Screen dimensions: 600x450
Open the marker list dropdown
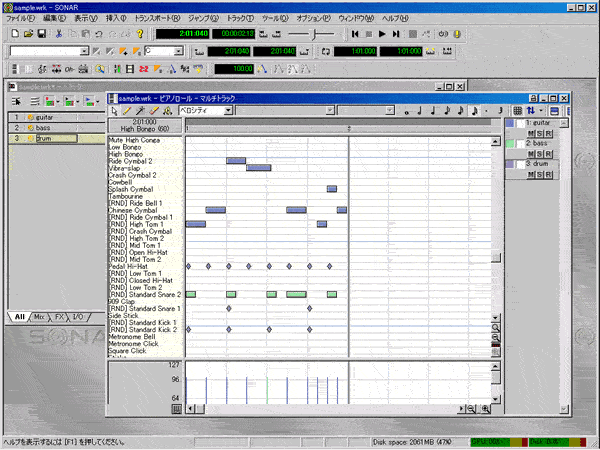85,51
